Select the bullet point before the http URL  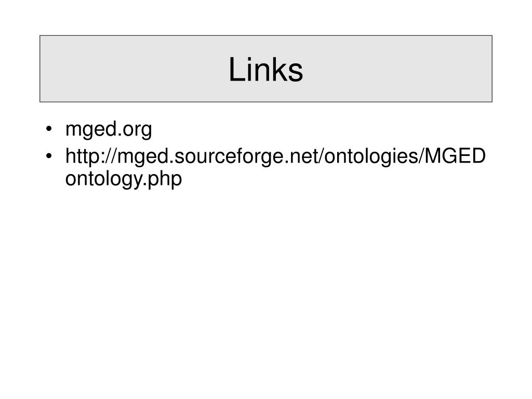click(49, 156)
